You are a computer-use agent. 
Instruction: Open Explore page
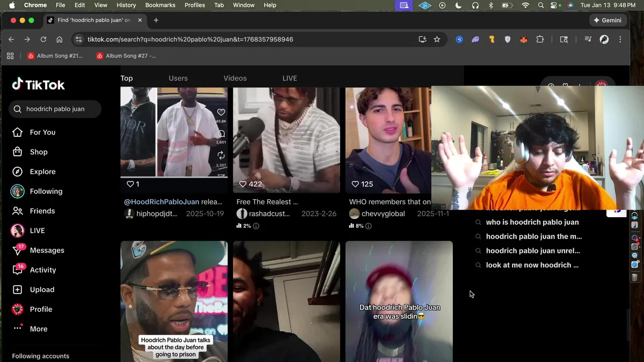[x=34, y=171]
